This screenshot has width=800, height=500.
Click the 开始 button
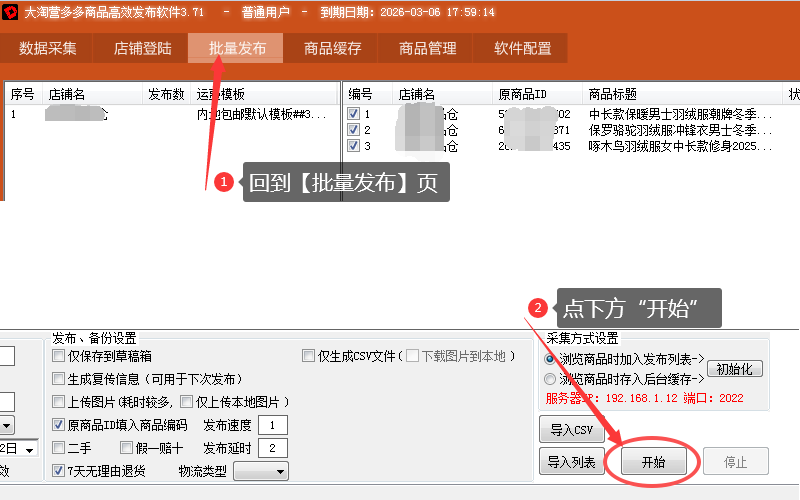tap(653, 461)
